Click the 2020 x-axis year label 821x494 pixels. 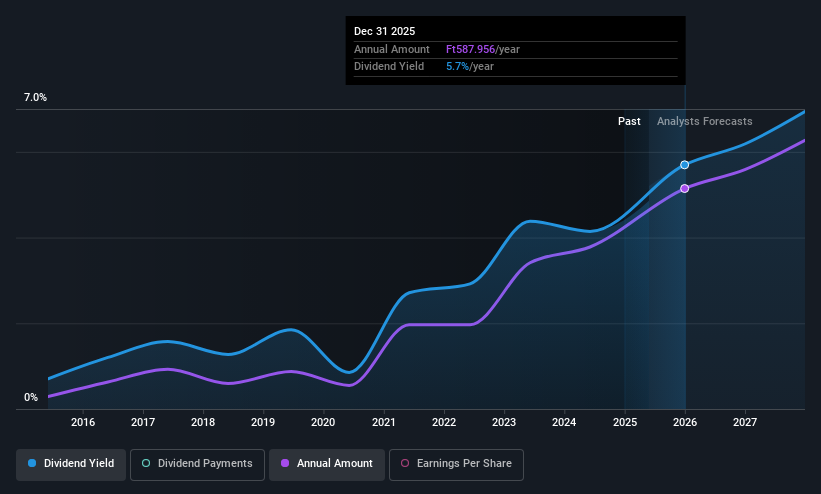coord(323,422)
